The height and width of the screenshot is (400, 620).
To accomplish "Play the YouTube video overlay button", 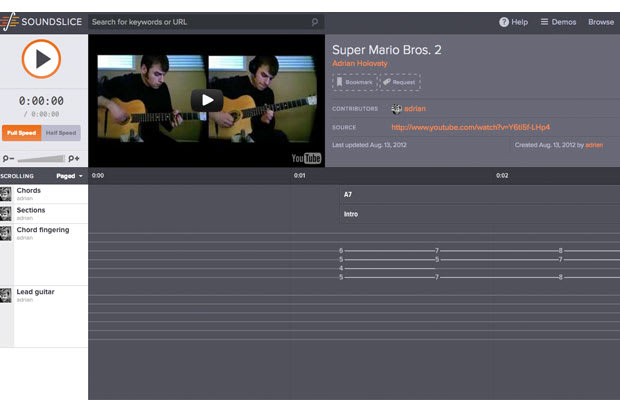I will tap(207, 100).
